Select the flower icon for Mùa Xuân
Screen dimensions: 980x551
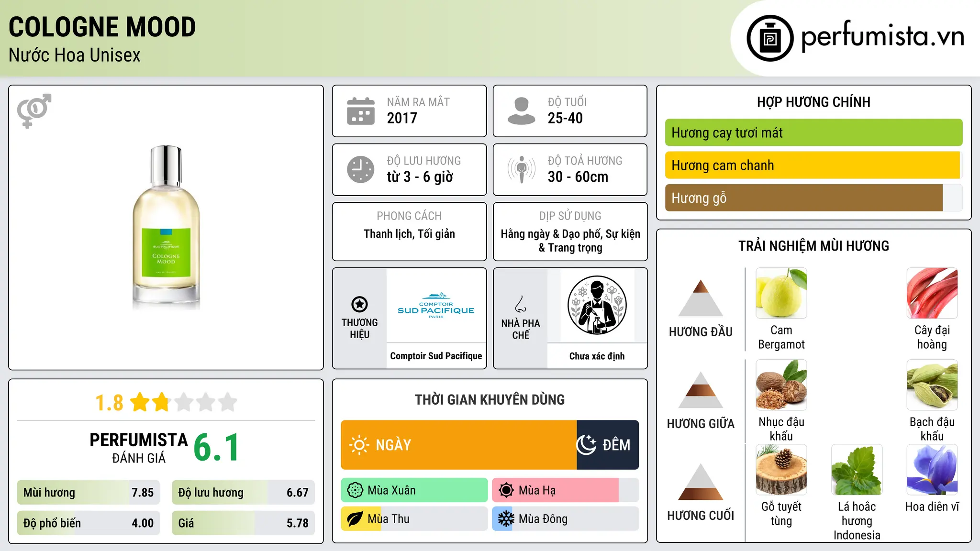pos(355,490)
